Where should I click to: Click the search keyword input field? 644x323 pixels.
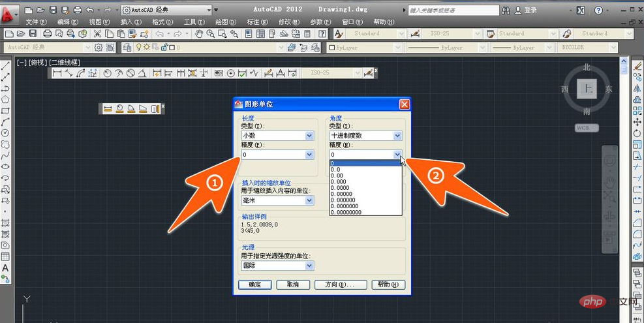pos(453,10)
